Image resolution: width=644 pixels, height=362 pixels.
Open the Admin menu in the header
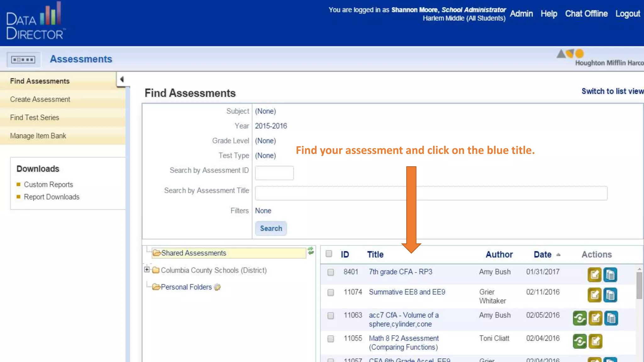(521, 14)
